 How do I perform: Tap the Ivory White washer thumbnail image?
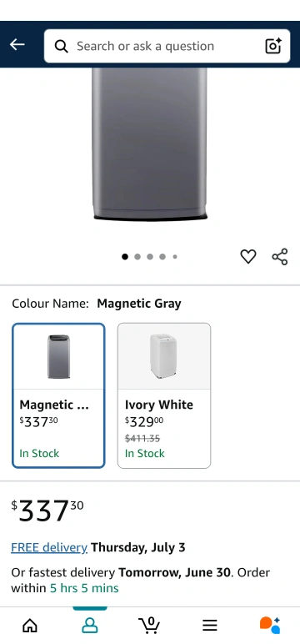pos(163,356)
